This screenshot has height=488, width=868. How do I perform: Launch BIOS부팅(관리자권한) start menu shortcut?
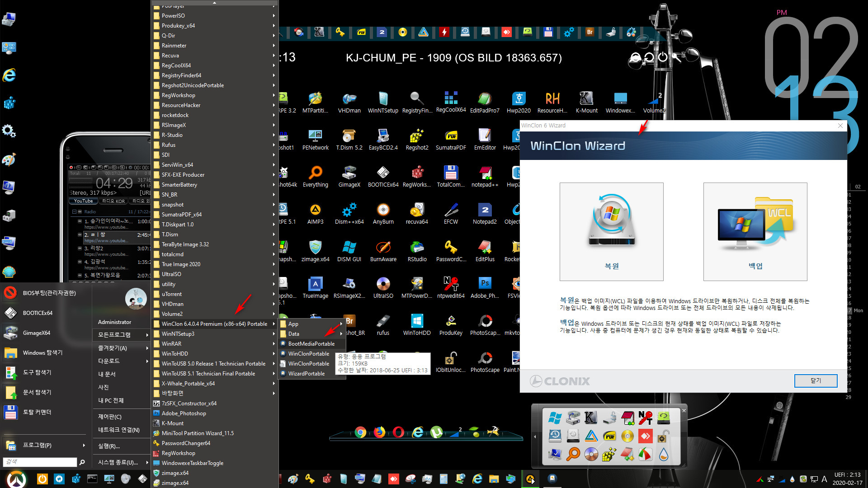(46, 293)
